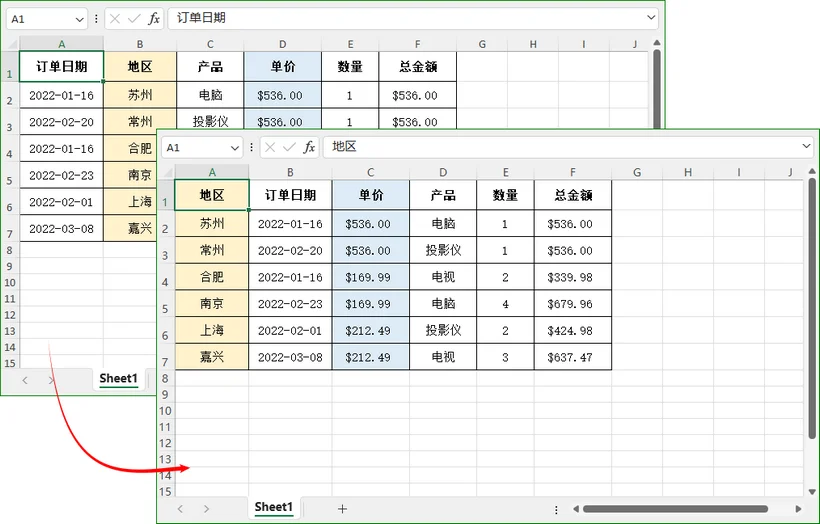Click cell $637.47 in front window
Screen dimensions: 820x524
pyautogui.click(x=573, y=357)
